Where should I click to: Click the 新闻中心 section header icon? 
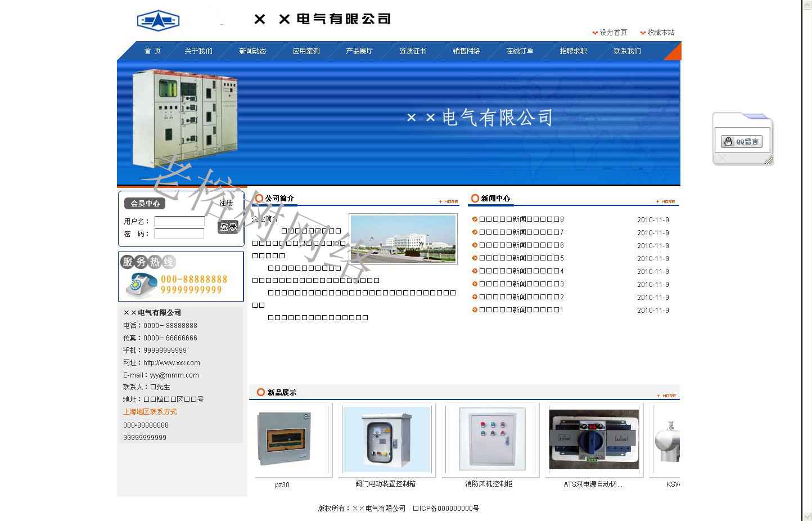point(475,199)
